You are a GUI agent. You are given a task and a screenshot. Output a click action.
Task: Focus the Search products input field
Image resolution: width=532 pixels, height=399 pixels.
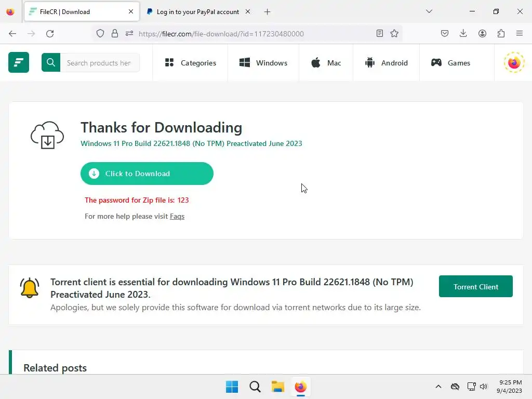click(x=100, y=63)
